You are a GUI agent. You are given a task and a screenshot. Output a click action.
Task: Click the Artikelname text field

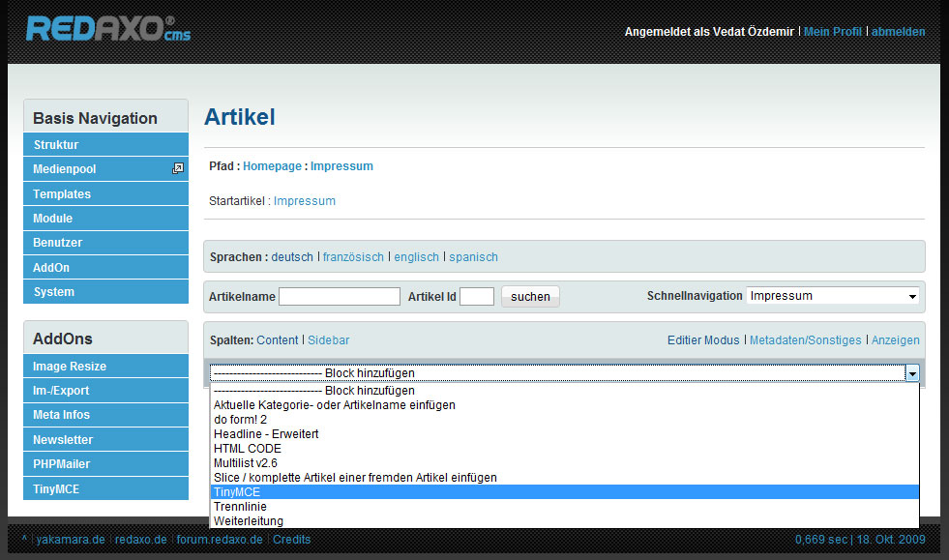(339, 297)
